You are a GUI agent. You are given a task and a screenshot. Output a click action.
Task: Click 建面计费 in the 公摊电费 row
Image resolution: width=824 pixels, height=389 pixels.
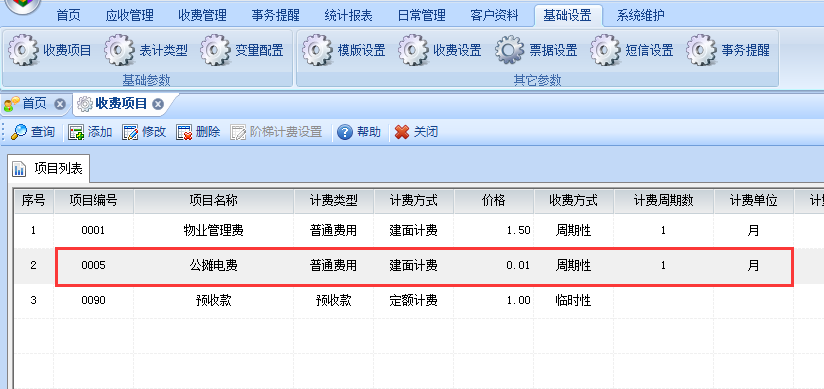[414, 265]
